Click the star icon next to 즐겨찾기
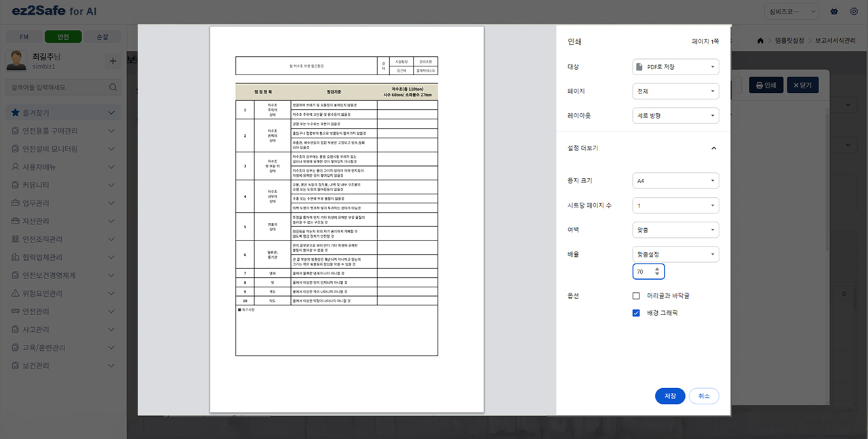 tap(16, 112)
